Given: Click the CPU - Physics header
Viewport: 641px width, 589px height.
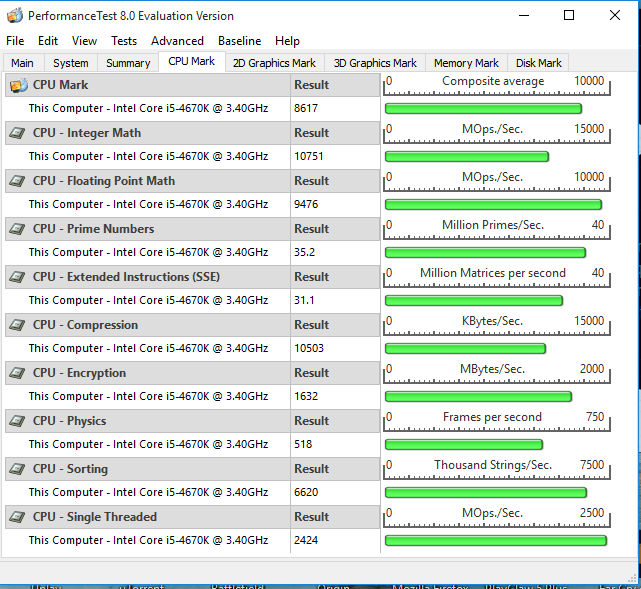Looking at the screenshot, I should point(69,421).
